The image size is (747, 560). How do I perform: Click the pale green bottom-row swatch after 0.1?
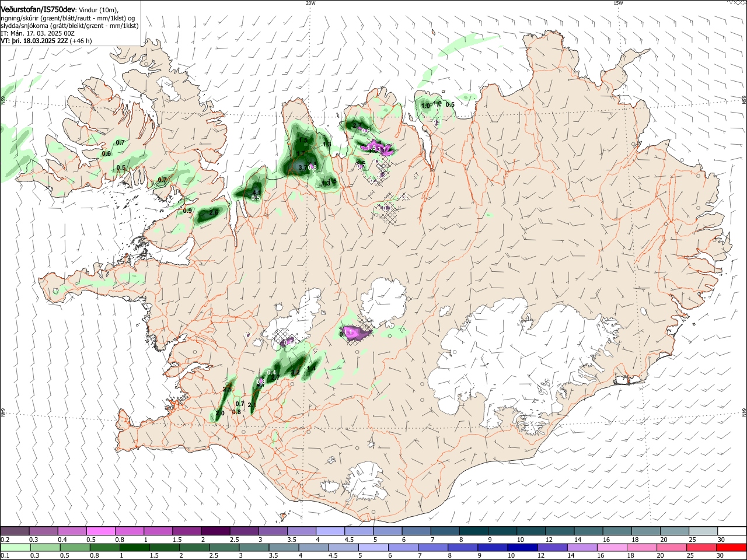pyautogui.click(x=15, y=547)
